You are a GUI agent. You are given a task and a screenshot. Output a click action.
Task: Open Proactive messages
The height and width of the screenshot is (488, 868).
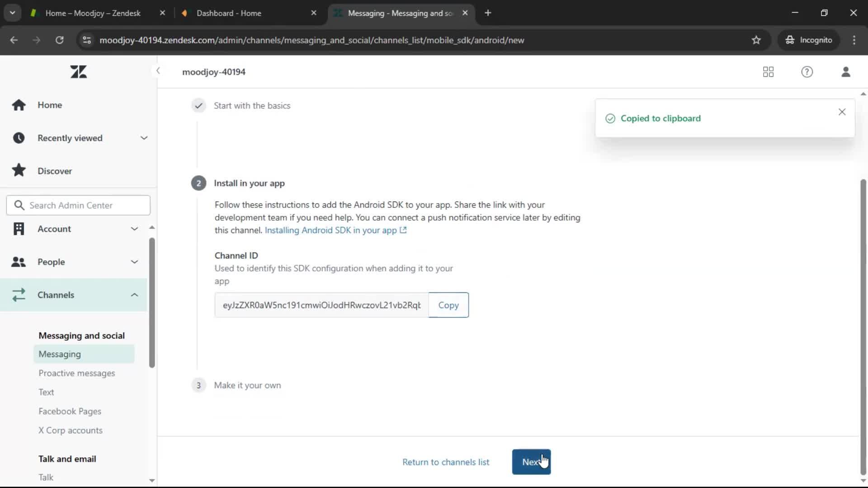76,373
